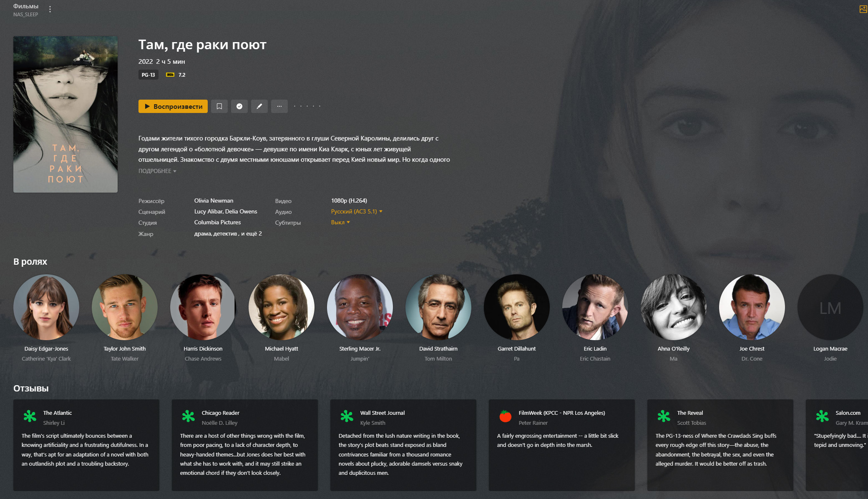Image resolution: width=868 pixels, height=499 pixels.
Task: Open the subtitles Выкл dropdown
Action: click(x=340, y=222)
